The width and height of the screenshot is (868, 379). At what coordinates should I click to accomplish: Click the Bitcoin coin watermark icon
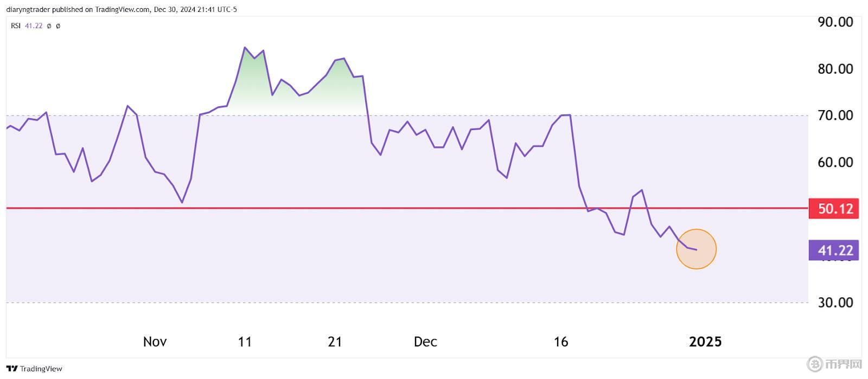(814, 364)
